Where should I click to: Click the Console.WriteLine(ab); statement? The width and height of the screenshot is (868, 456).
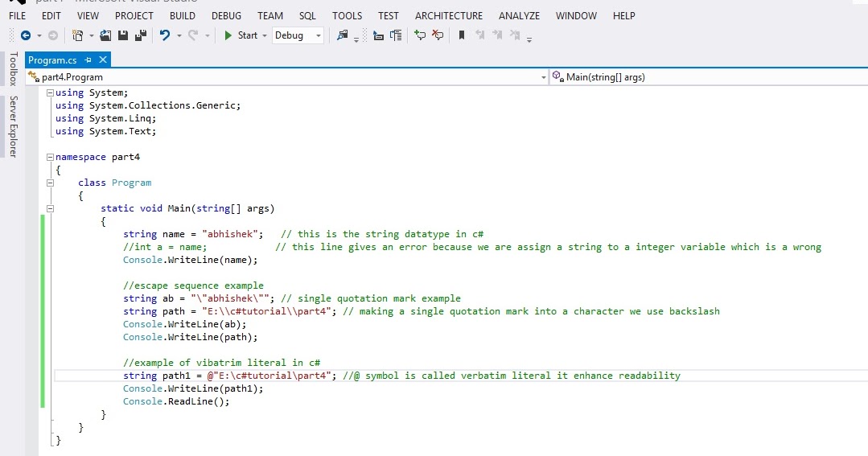(185, 324)
